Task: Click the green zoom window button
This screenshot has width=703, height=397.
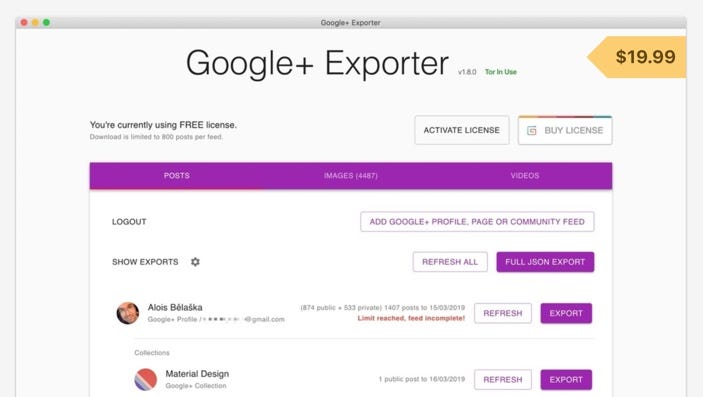Action: pos(46,22)
